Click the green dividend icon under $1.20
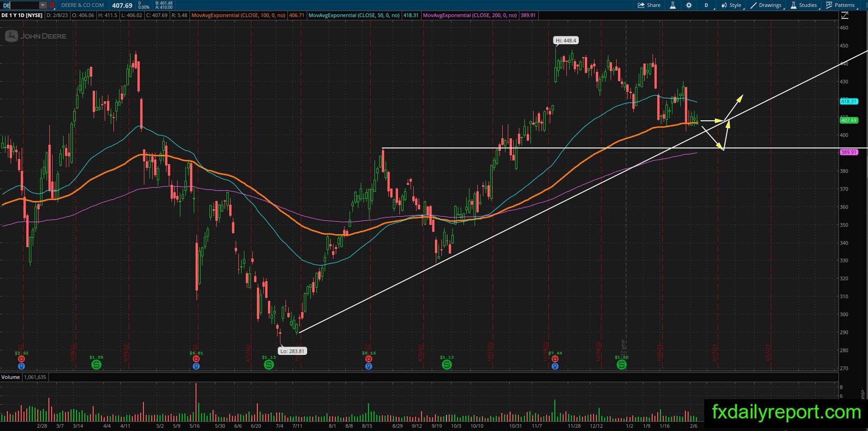Screen dimensions: 868x431 click(x=622, y=365)
